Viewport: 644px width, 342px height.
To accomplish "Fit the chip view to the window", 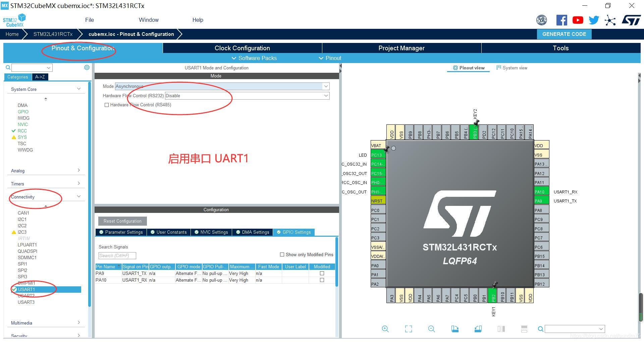I will (409, 329).
